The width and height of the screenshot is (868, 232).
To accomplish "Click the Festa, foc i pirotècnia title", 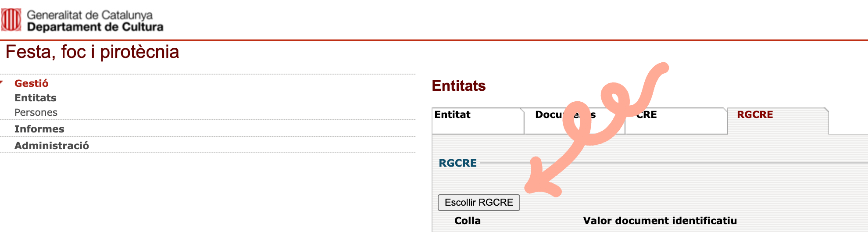I will pyautogui.click(x=92, y=52).
